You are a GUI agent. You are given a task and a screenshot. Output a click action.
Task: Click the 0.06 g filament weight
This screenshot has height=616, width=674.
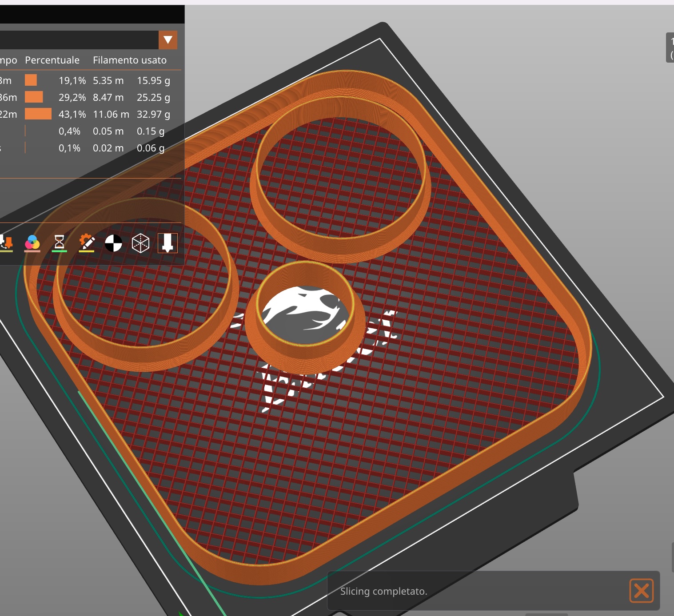click(151, 148)
